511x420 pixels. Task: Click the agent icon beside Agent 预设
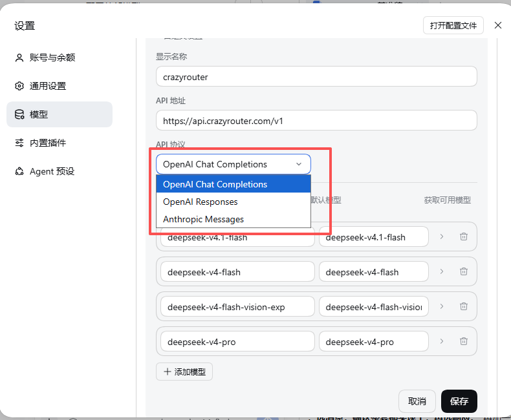click(x=19, y=171)
